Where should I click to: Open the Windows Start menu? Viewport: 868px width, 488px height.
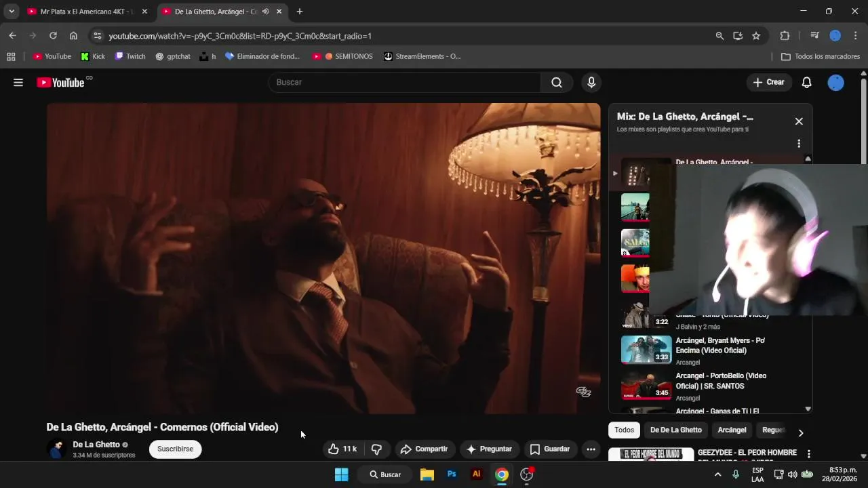tap(341, 474)
